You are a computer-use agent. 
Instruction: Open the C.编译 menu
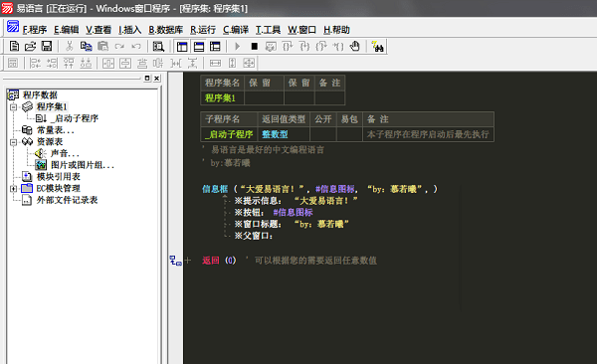click(236, 30)
